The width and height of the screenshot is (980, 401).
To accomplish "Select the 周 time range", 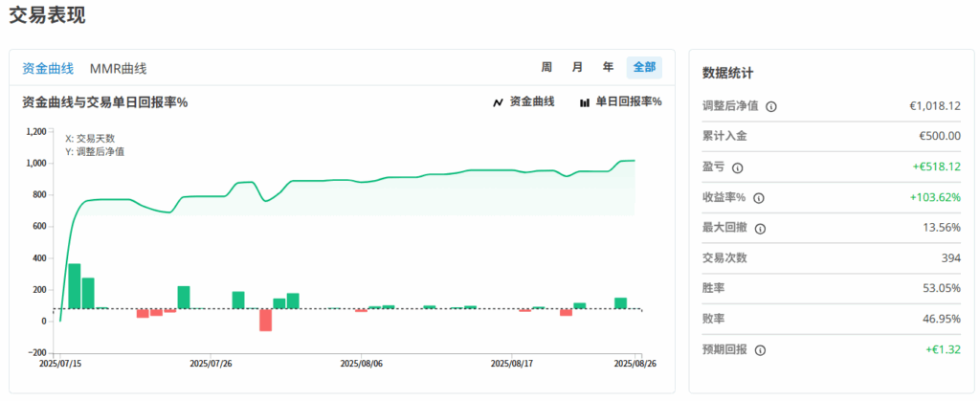I will point(546,67).
